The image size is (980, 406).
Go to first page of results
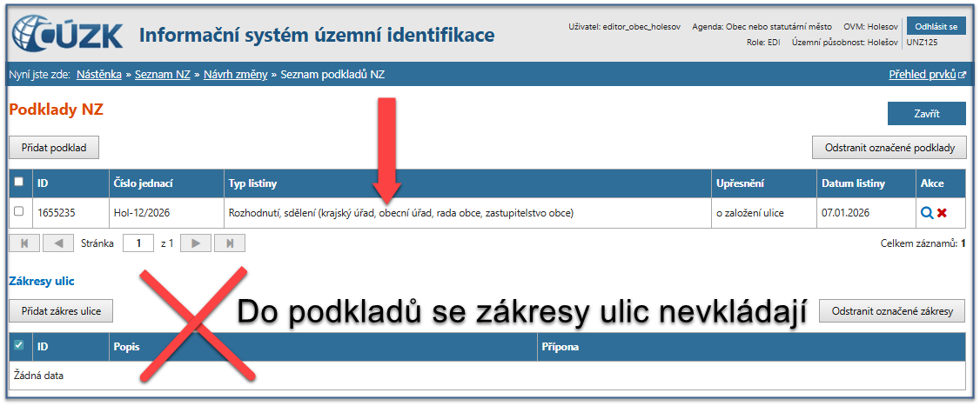[x=23, y=243]
